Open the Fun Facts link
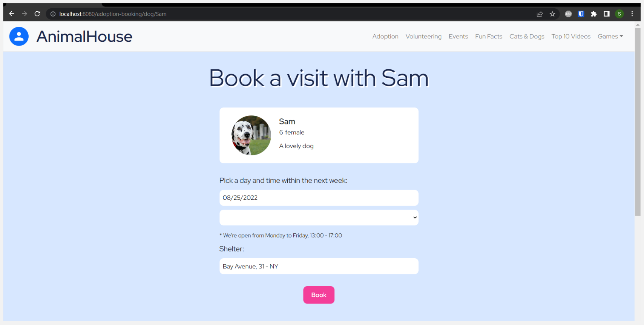The height and width of the screenshot is (325, 644). [x=489, y=36]
